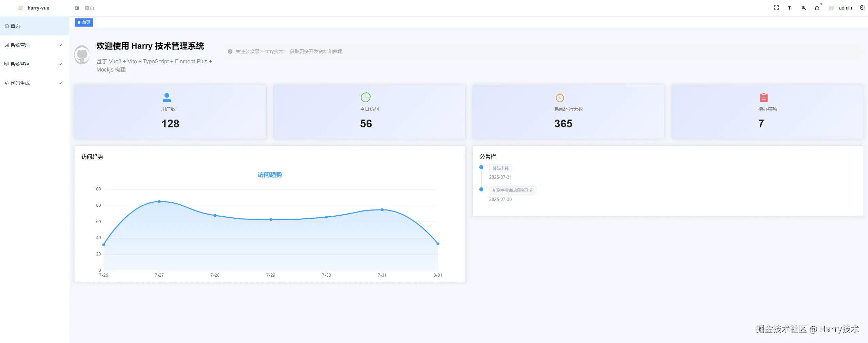Click the timeline dot beside 系统上线

click(481, 167)
